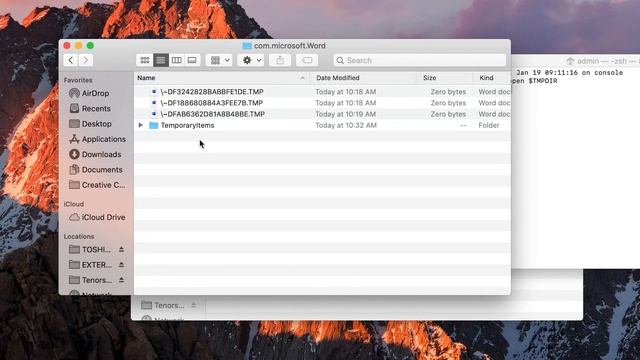This screenshot has height=360, width=640.
Task: Switch to gallery view layout
Action: 192,60
